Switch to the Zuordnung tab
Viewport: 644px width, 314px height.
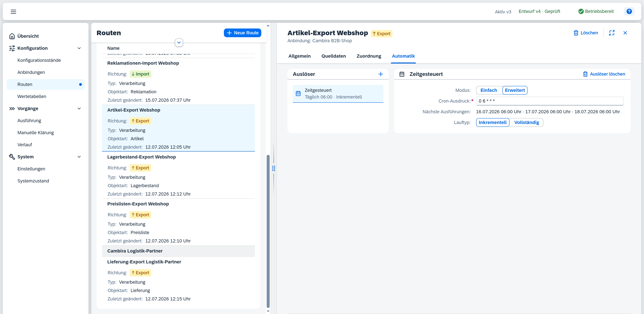369,56
